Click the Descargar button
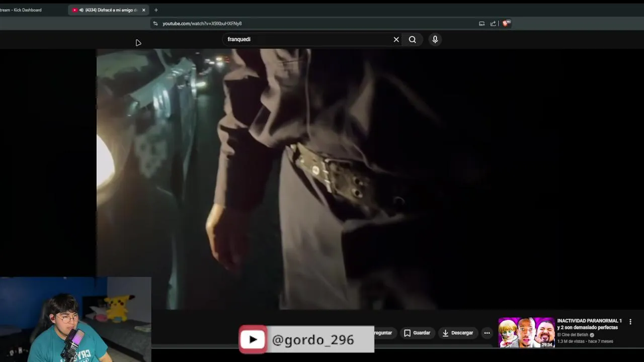This screenshot has height=362, width=644. [457, 333]
